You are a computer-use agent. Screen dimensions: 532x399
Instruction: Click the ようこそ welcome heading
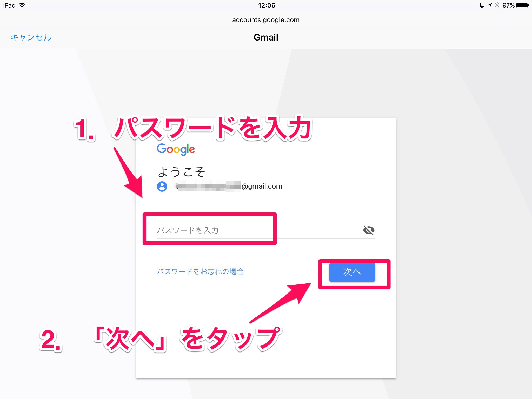[x=181, y=172]
